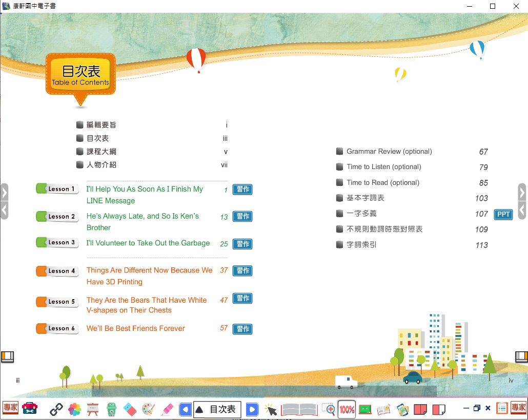Open the red toolbox icon
The width and height of the screenshot is (528, 420).
(x=30, y=408)
